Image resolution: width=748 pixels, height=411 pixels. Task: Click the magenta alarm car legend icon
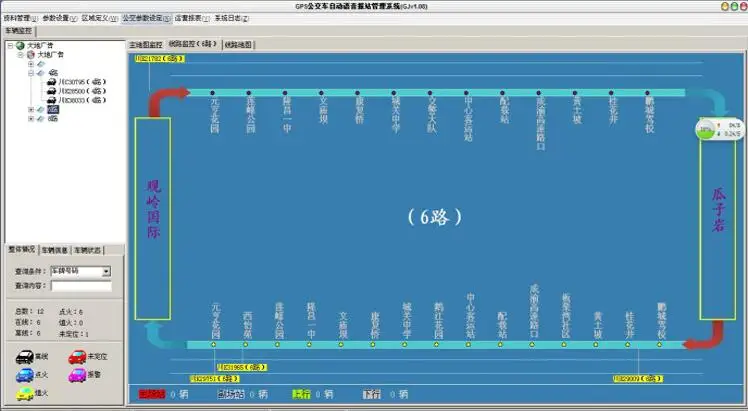[x=76, y=375]
